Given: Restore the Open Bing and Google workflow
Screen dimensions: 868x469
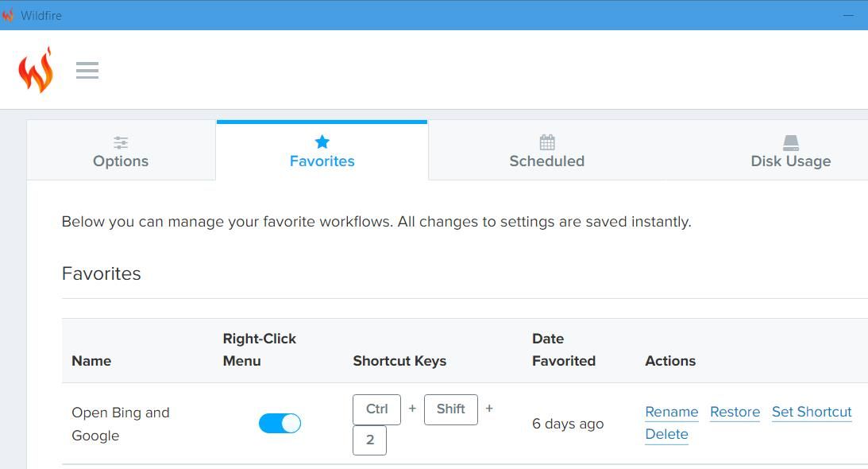Looking at the screenshot, I should click(x=735, y=412).
